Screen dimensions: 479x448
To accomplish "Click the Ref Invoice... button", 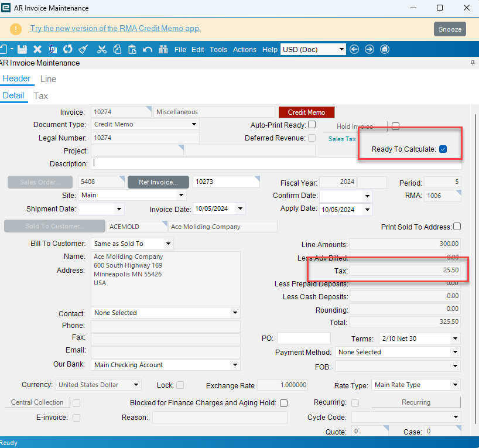I will 158,182.
